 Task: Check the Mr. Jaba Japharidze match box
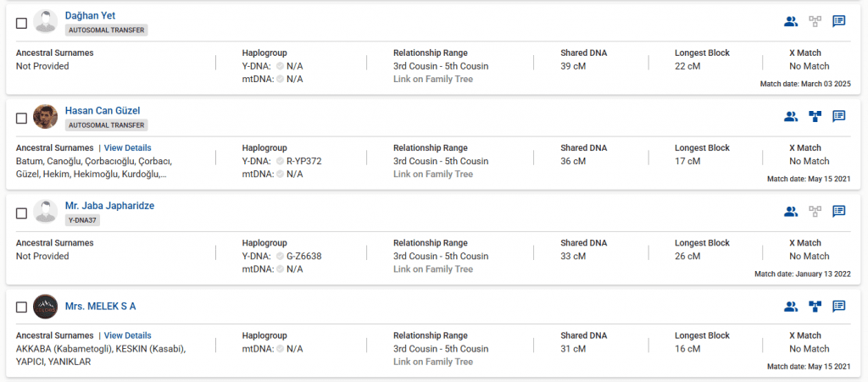pyautogui.click(x=22, y=213)
